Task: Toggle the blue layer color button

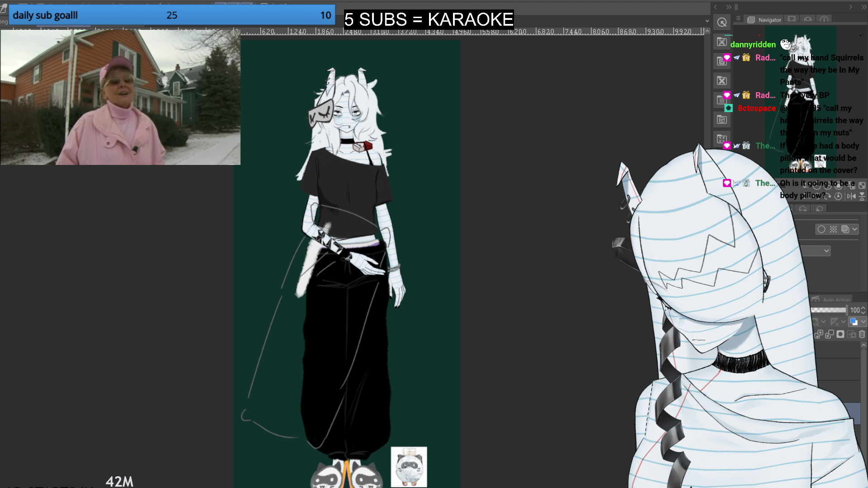Action: [x=854, y=322]
